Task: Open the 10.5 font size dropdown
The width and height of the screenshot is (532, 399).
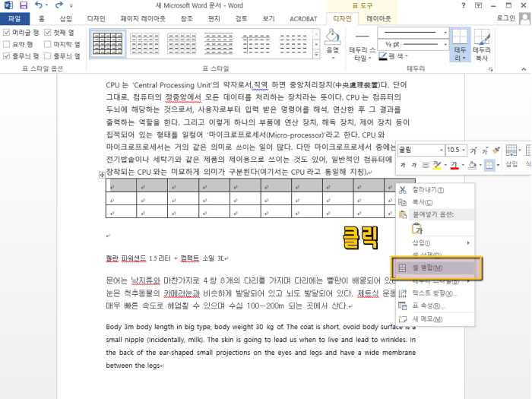Action: (464, 150)
